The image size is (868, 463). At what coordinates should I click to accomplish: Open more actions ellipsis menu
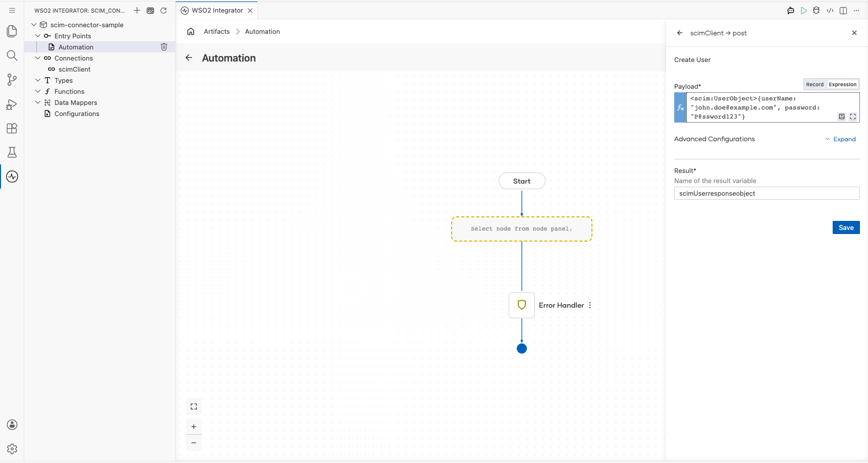(856, 11)
